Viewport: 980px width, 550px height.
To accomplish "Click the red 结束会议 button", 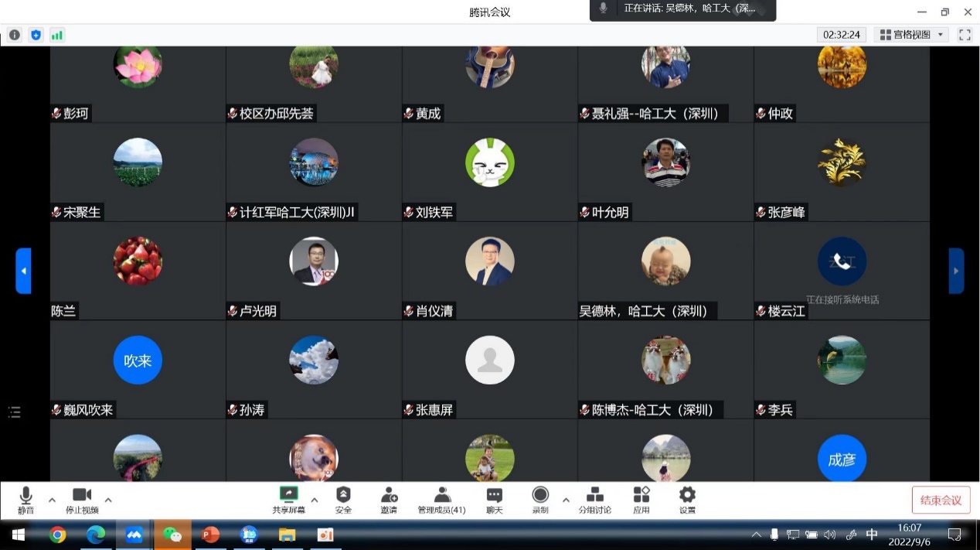I will pos(941,500).
